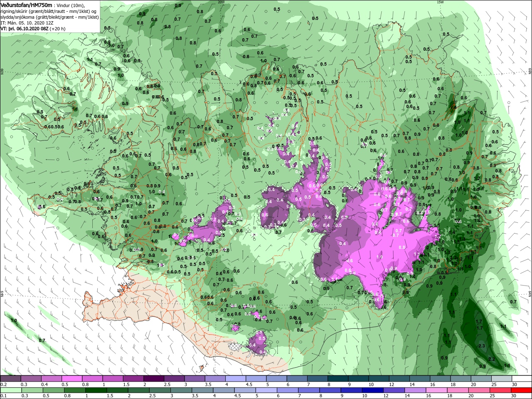
Task: Pick the bright red 30 mm rain swatch
Action: pos(522,390)
